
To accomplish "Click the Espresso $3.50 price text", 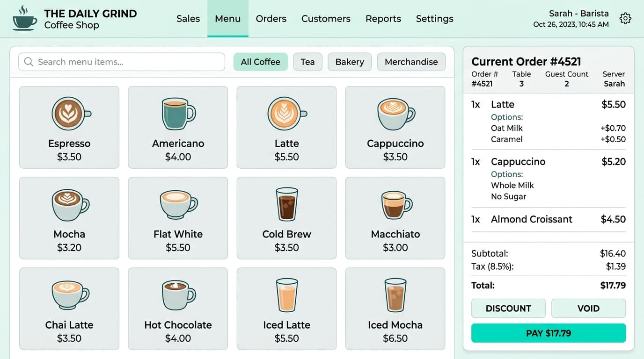I will click(69, 157).
